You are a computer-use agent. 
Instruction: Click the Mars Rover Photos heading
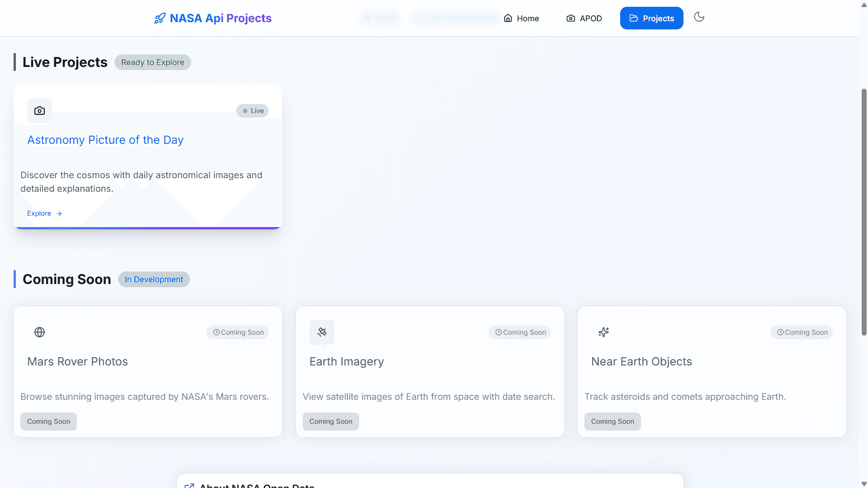(x=77, y=361)
